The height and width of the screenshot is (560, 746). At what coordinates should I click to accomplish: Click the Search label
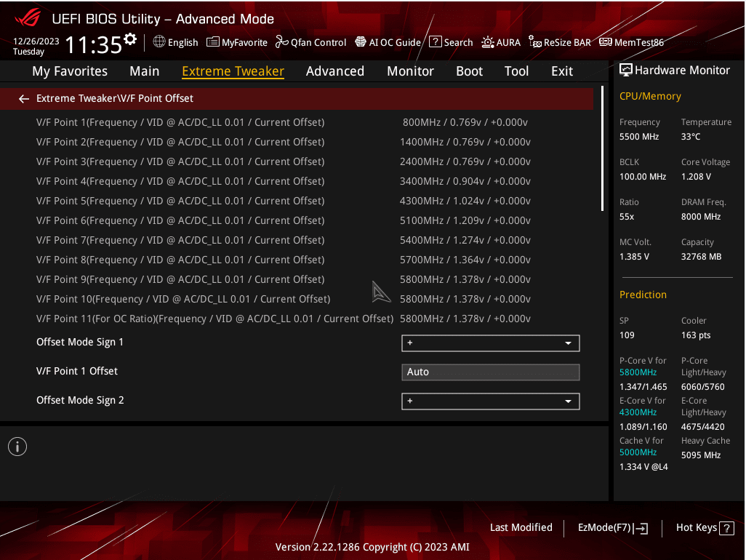(458, 42)
